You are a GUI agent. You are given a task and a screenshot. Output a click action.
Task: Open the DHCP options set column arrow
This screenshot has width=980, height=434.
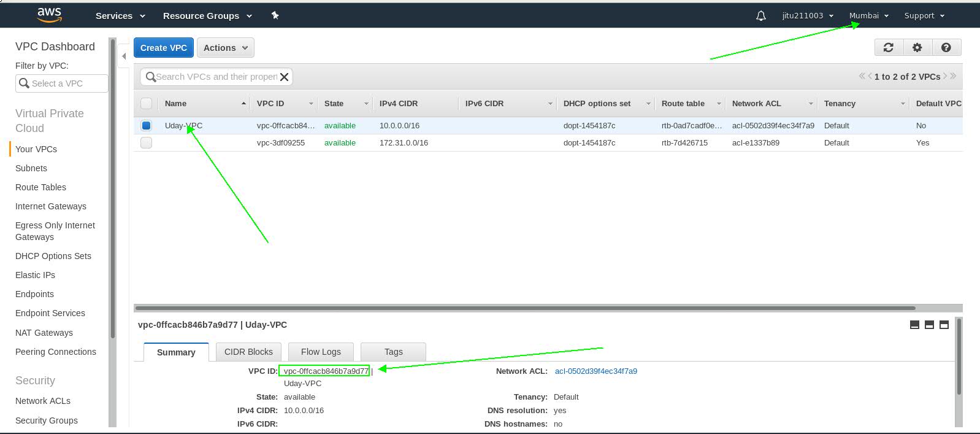(648, 104)
